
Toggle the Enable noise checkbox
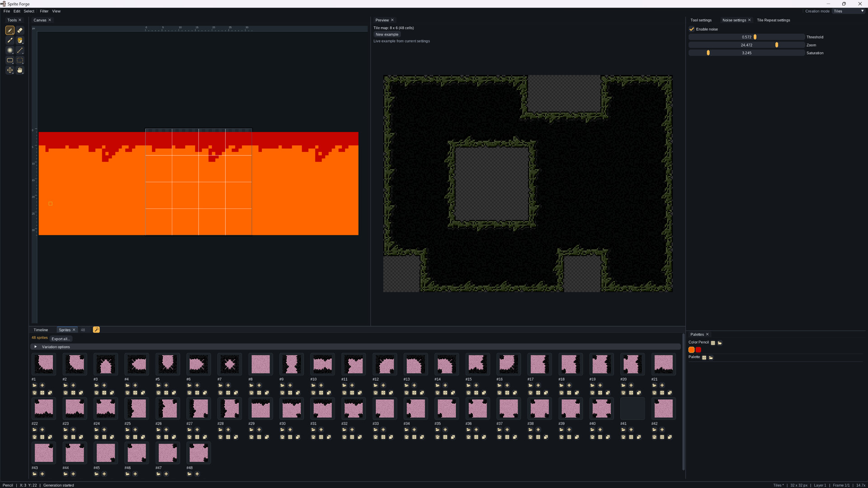pos(692,29)
